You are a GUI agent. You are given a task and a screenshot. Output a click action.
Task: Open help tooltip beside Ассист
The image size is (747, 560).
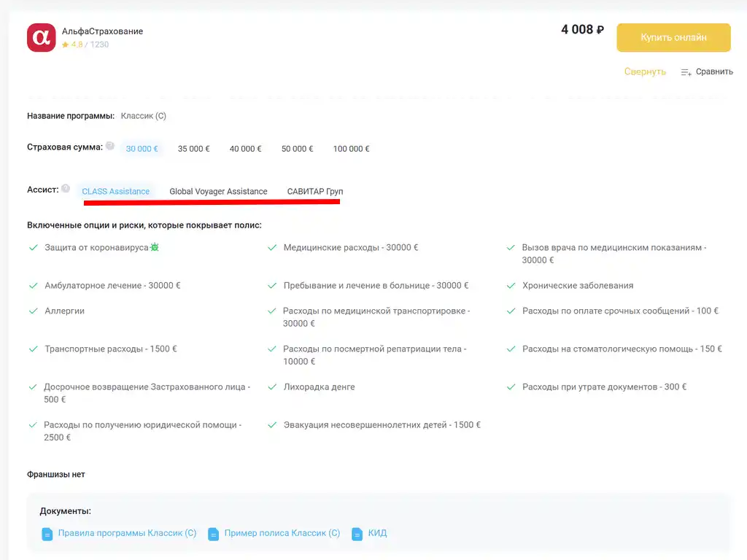tap(65, 189)
